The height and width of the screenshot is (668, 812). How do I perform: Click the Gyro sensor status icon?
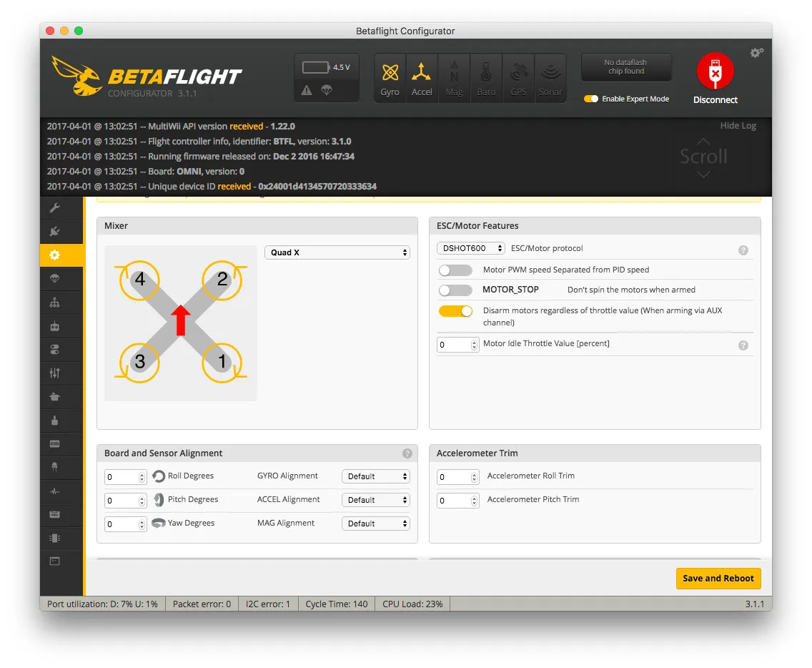390,79
